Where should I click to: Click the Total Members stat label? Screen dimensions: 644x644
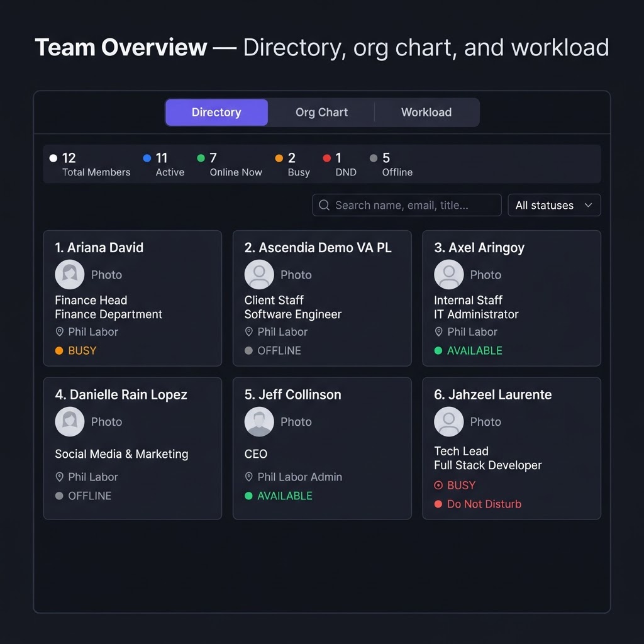(x=96, y=172)
